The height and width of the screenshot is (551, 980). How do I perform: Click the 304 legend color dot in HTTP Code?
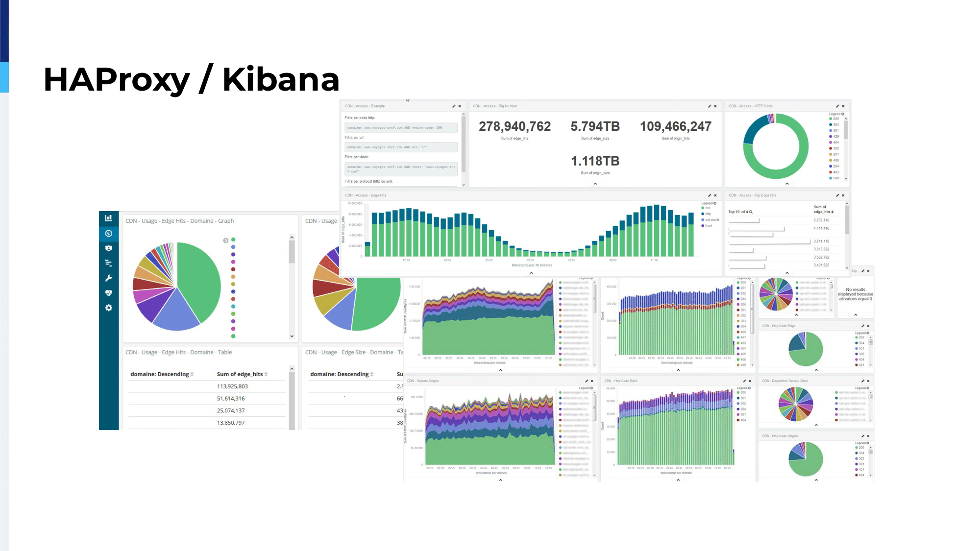tap(831, 125)
